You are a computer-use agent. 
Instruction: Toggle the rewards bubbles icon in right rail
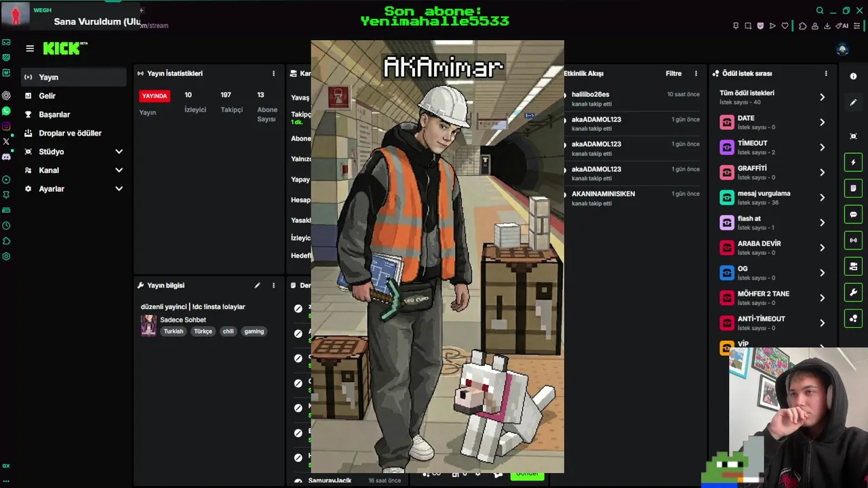[853, 318]
